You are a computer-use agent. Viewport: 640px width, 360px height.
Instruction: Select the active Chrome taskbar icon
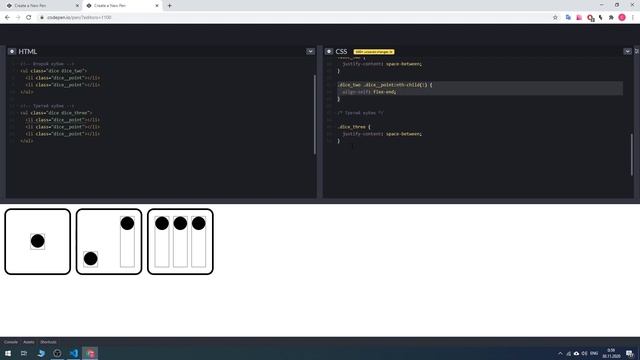90,353
